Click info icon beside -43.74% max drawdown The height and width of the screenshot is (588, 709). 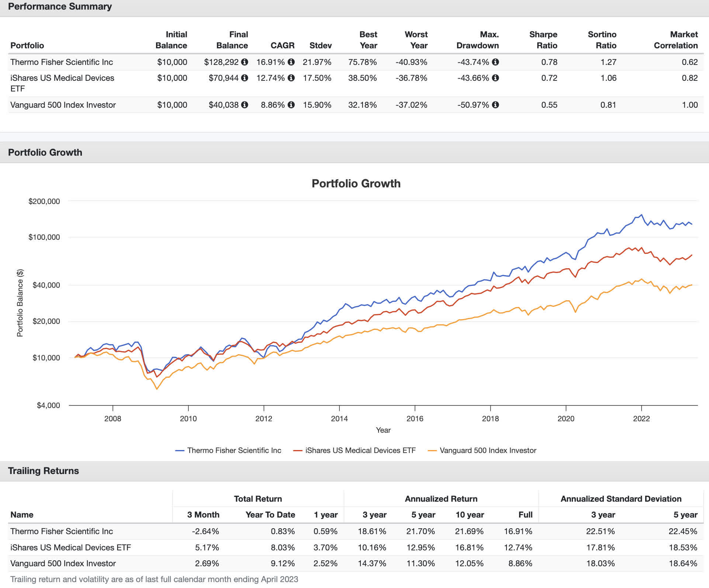[x=495, y=62]
